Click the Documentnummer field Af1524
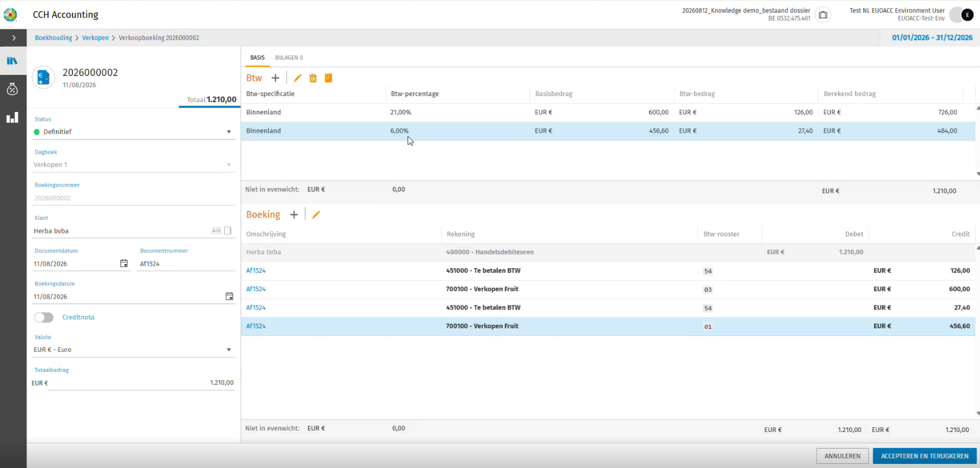The width and height of the screenshot is (980, 468). [x=186, y=263]
